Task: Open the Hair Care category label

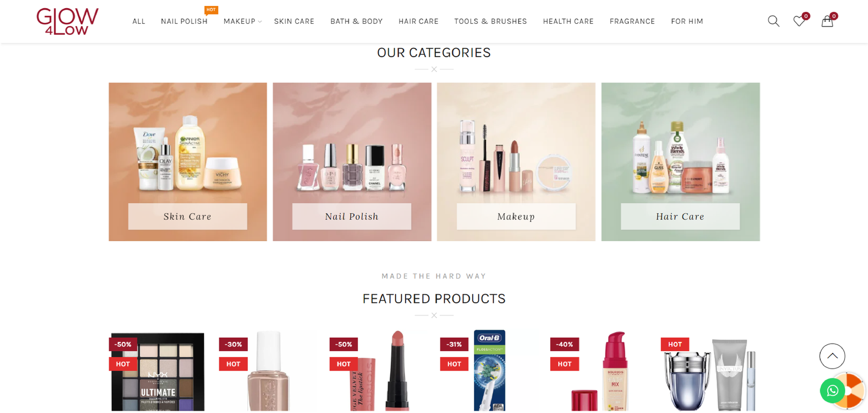Action: (x=680, y=216)
